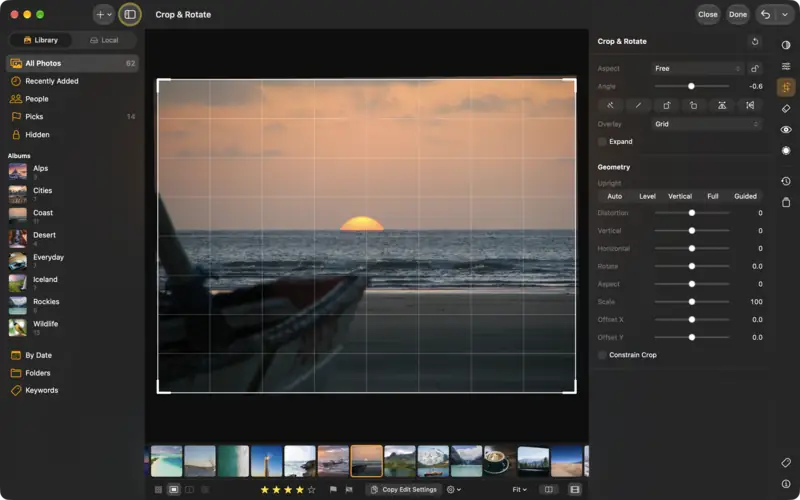
Task: Toggle the aspect ratio lock
Action: point(755,68)
